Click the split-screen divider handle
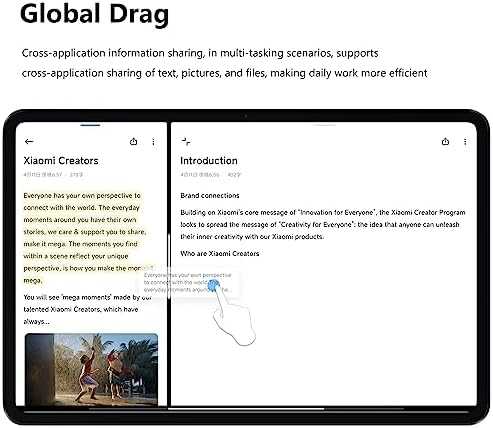 [x=169, y=267]
